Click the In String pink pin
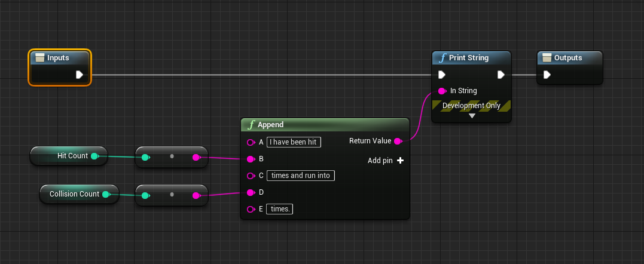 [x=442, y=91]
